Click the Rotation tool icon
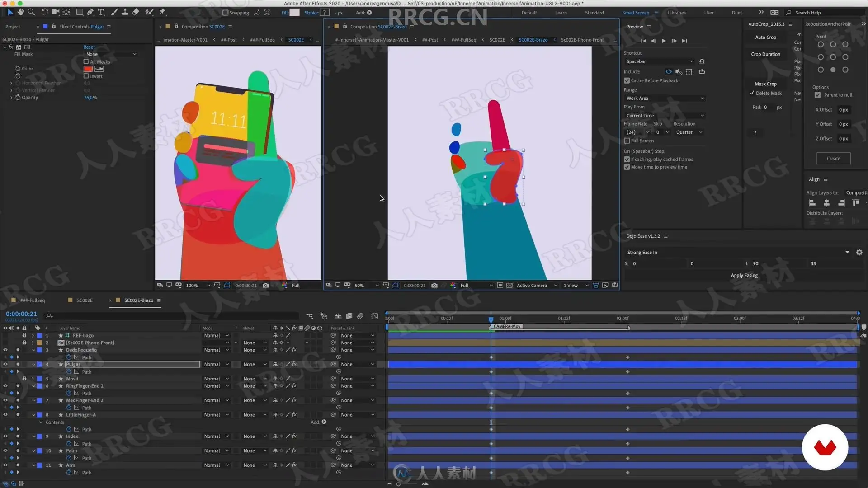Screen dimensions: 868x488 [x=44, y=12]
